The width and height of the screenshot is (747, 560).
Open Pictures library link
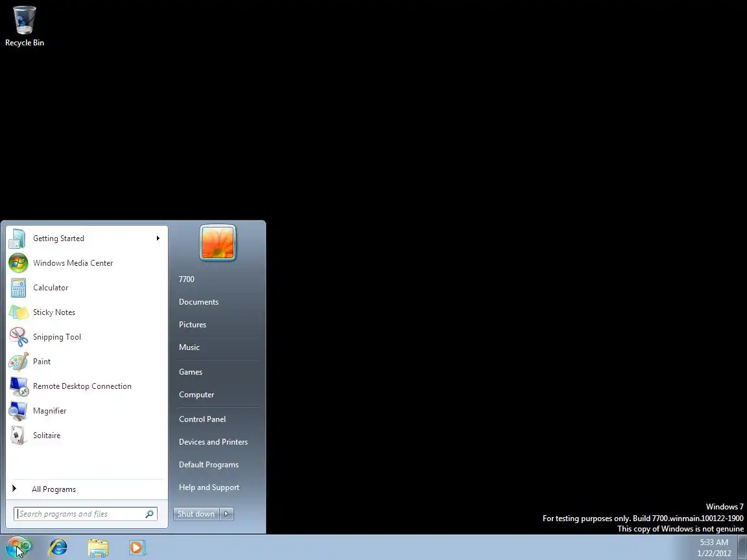point(193,325)
